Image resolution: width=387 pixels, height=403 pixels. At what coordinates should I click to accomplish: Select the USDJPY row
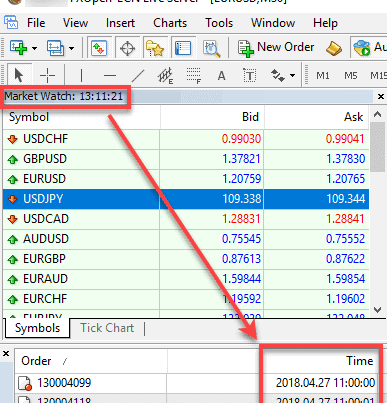pyautogui.click(x=186, y=199)
